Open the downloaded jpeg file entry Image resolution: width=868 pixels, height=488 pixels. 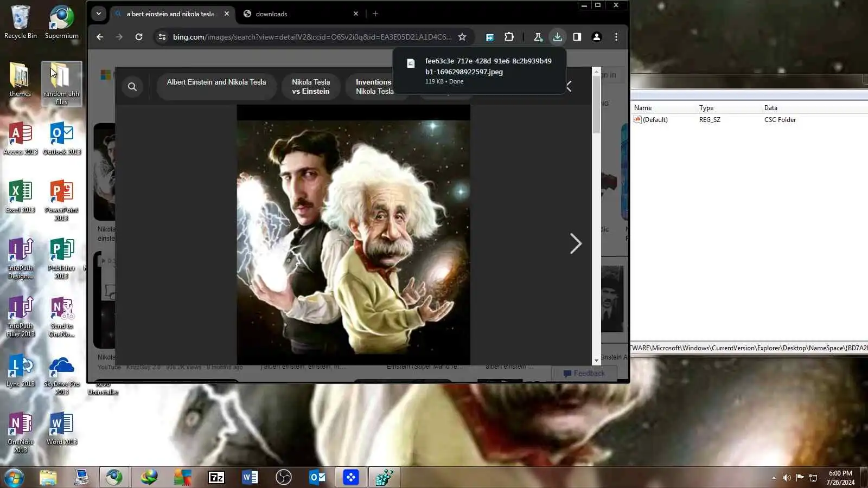(480, 71)
